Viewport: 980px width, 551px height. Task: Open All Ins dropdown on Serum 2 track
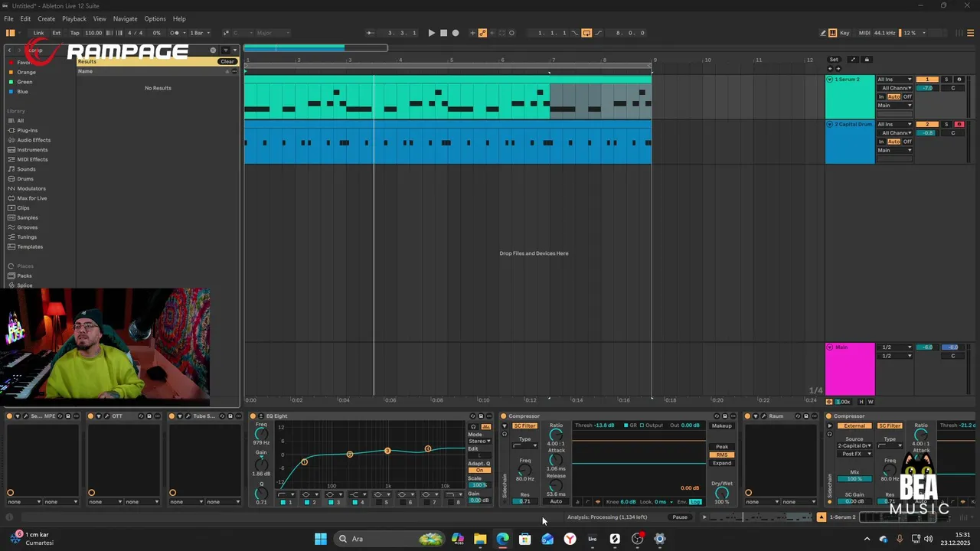[x=894, y=80]
